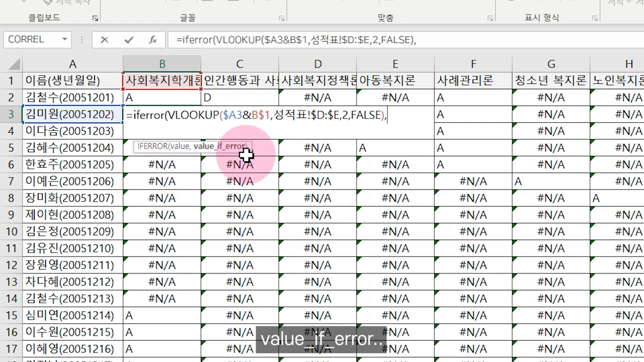Click cell A8 '장미화(20051207)'
Viewport: 644px width, 362px height.
click(x=73, y=198)
